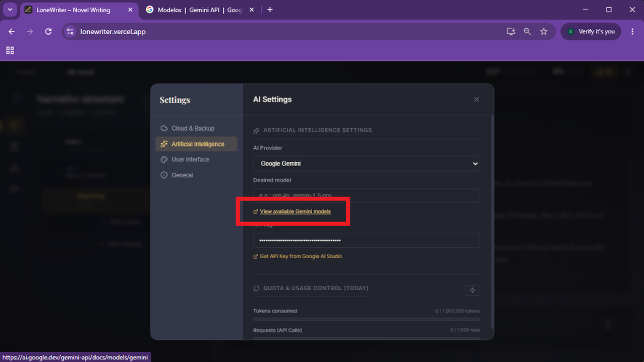Select the Artificial Intelligence settings section
644x362 pixels.
pos(196,144)
